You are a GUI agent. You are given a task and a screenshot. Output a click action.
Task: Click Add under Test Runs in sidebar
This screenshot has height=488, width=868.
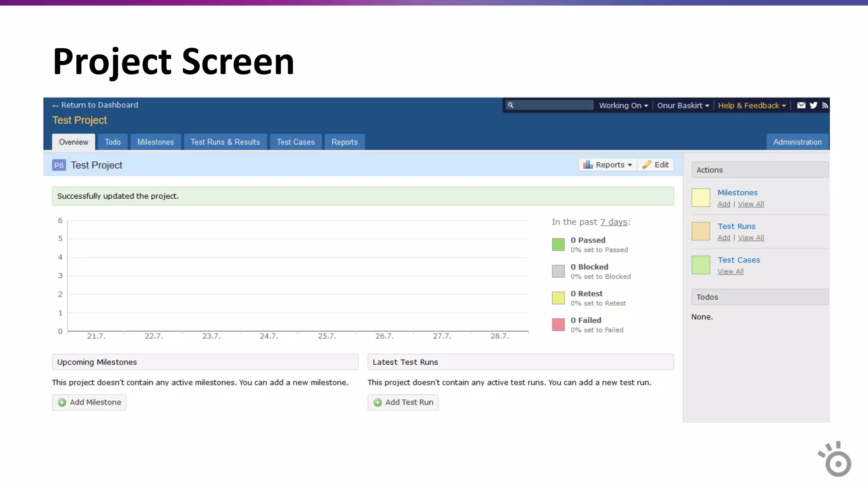(724, 238)
